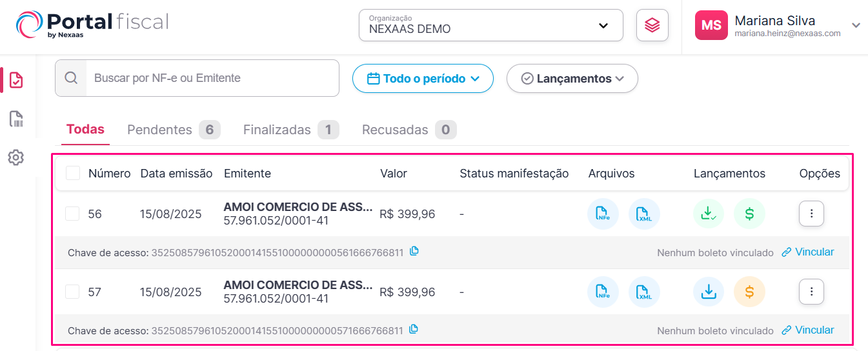Click green download icon for invoice 56
Screen dimensions: 868x351
tap(709, 214)
